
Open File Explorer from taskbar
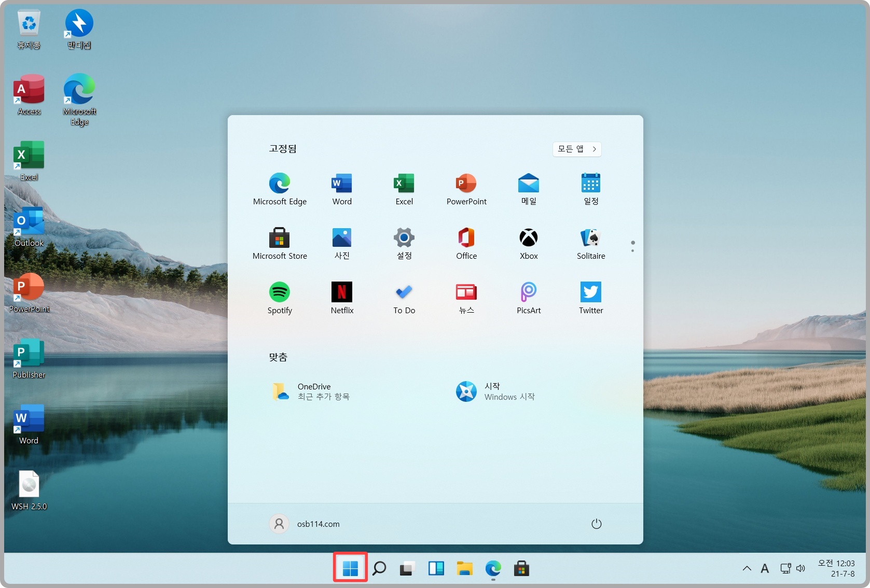click(464, 568)
